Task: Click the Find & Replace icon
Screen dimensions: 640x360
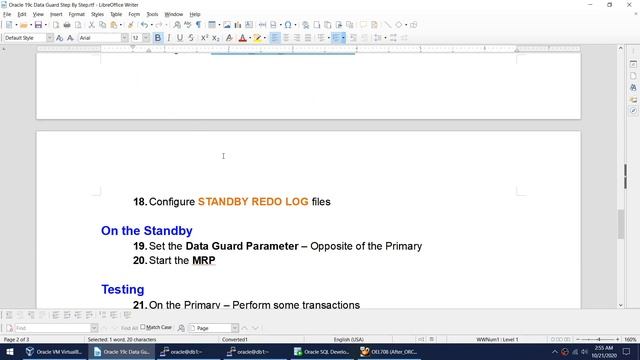Action: [177, 25]
